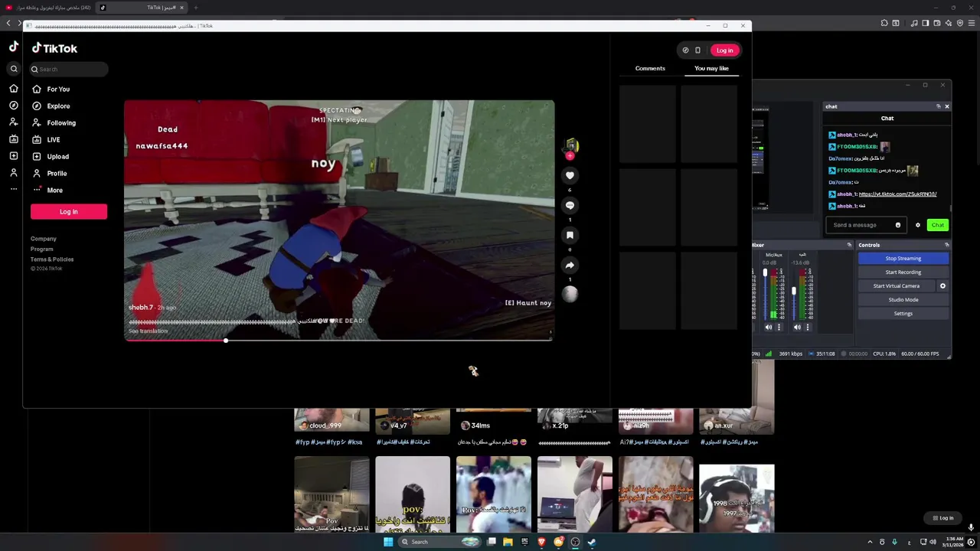Open cloud_999 video thumbnail
The width and height of the screenshot is (980, 551).
point(332,421)
